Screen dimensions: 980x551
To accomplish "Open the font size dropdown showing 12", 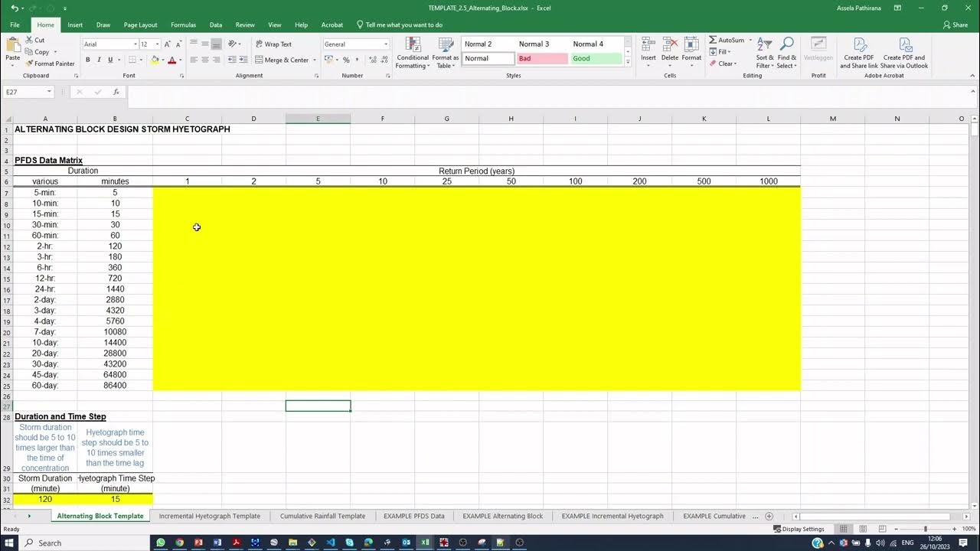I will [x=157, y=44].
